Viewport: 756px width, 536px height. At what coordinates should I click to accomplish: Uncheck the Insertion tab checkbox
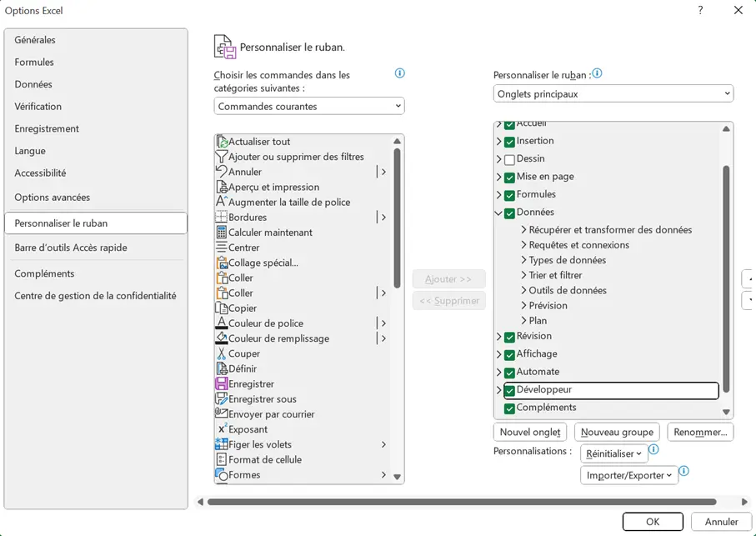click(509, 142)
